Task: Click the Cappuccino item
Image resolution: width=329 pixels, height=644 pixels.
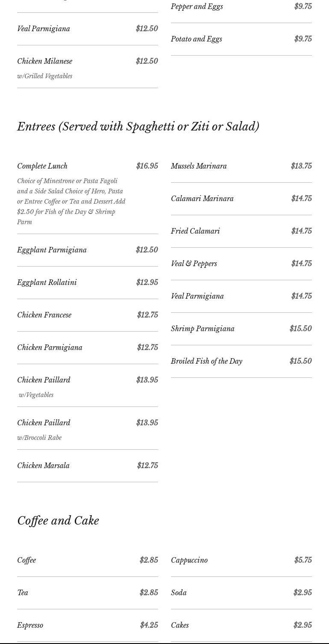Action: [189, 560]
